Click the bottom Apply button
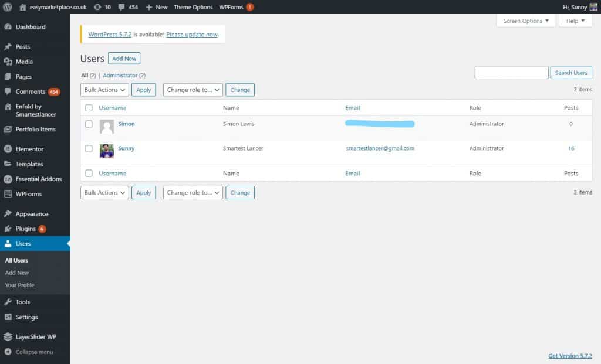601x364 pixels. pyautogui.click(x=144, y=193)
